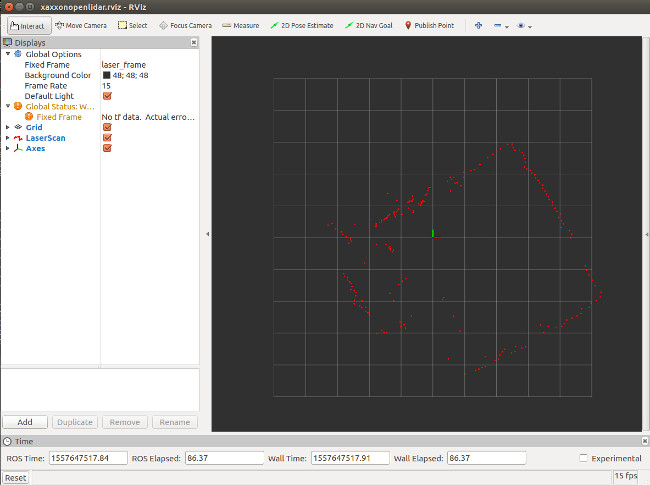Activate the Focus Camera tool

pos(185,26)
